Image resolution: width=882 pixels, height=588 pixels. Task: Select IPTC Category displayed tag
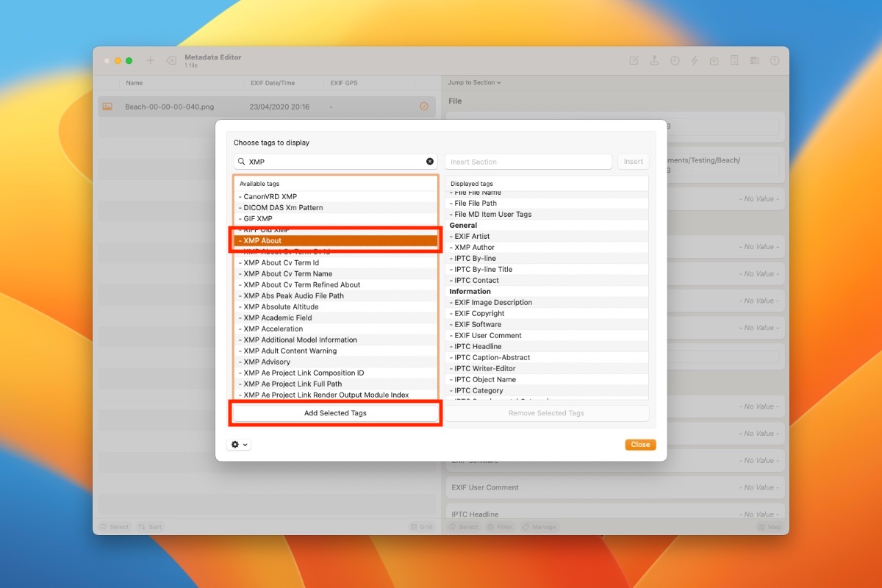547,390
